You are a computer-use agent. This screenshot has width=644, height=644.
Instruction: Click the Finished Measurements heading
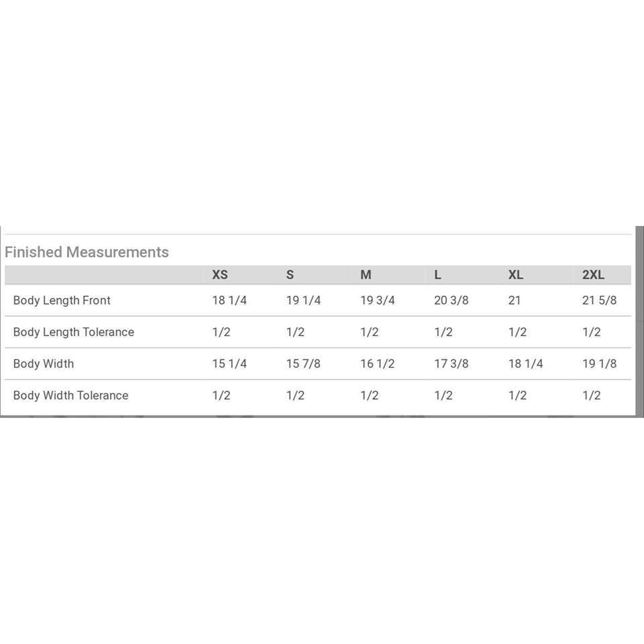pyautogui.click(x=87, y=252)
